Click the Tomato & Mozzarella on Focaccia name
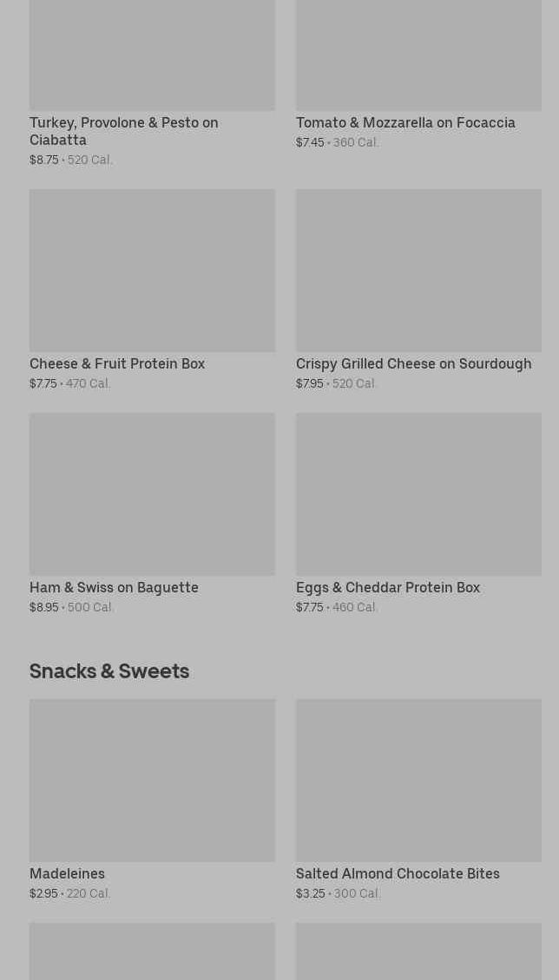The width and height of the screenshot is (559, 980). point(405,123)
